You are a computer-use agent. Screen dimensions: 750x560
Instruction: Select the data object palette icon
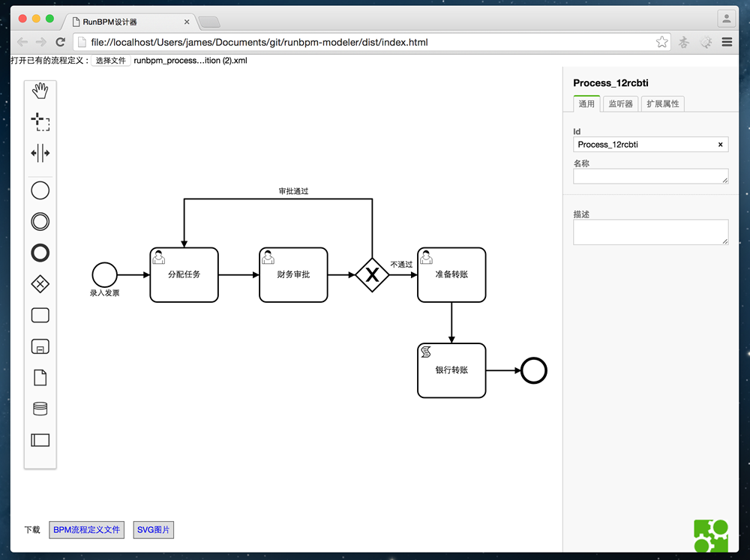click(40, 377)
